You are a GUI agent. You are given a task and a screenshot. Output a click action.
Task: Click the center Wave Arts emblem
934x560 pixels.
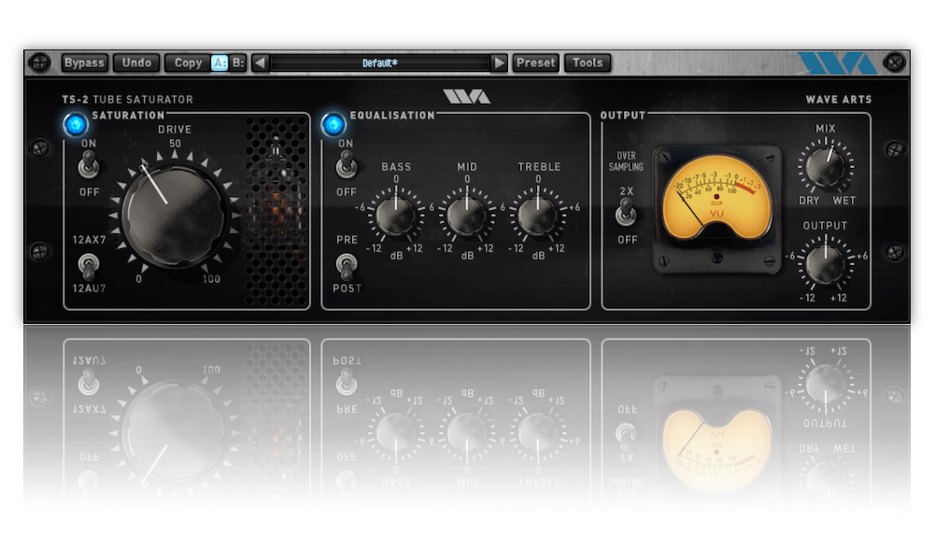(466, 96)
